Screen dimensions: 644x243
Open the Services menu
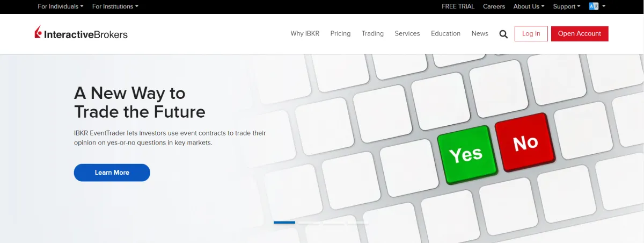coord(407,33)
